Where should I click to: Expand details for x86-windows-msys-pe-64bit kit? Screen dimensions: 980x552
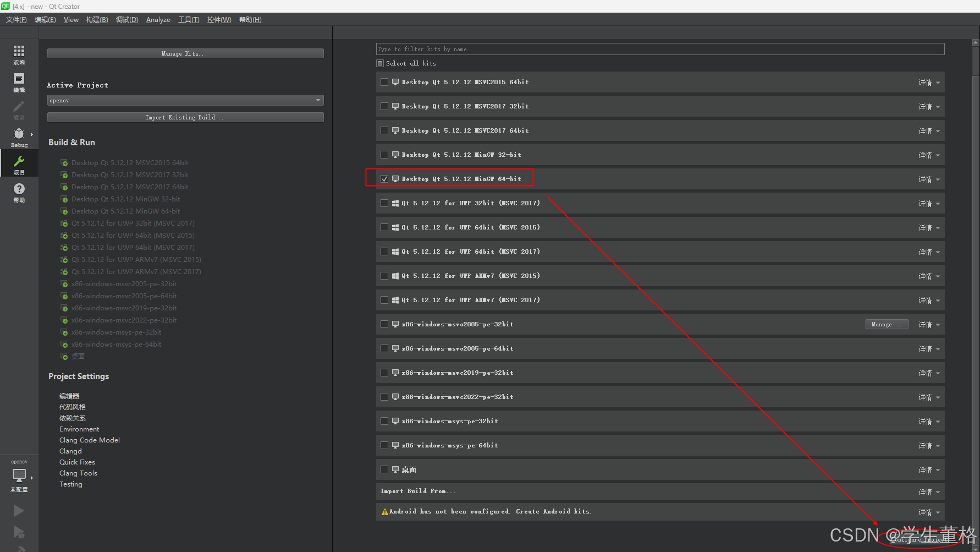coord(929,446)
